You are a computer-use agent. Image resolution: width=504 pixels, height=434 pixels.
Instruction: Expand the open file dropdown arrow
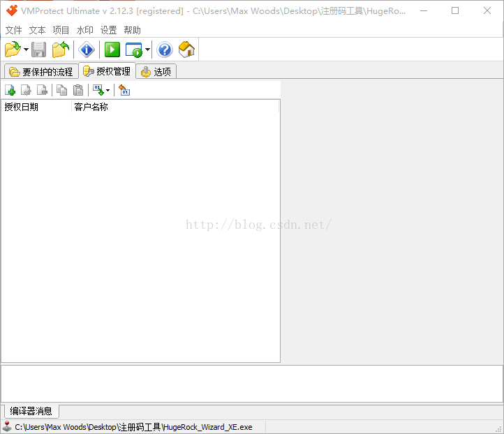pyautogui.click(x=26, y=50)
